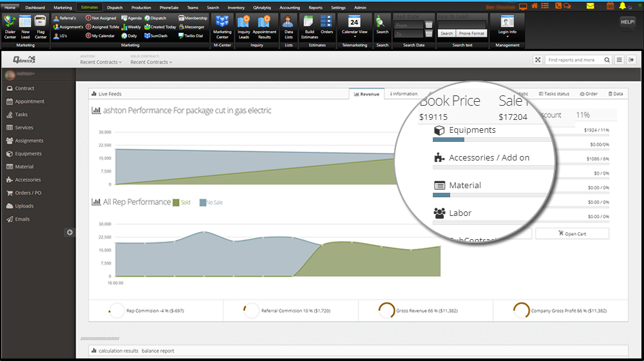This screenshot has width=644, height=361.
Task: Collapse the left sidebar arrow
Action: [x=70, y=232]
